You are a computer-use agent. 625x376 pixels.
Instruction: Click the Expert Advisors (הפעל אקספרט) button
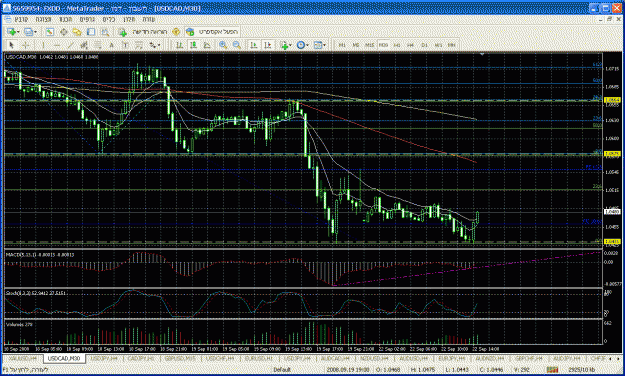coord(213,32)
